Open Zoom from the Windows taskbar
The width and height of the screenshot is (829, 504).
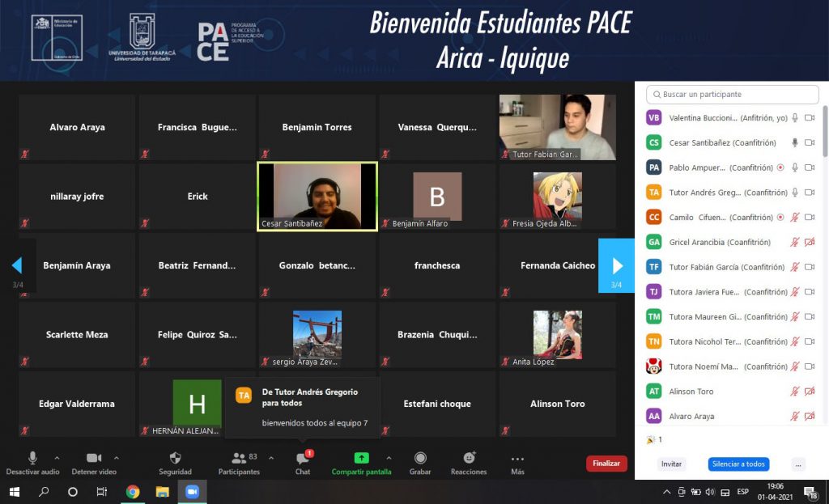click(x=192, y=492)
